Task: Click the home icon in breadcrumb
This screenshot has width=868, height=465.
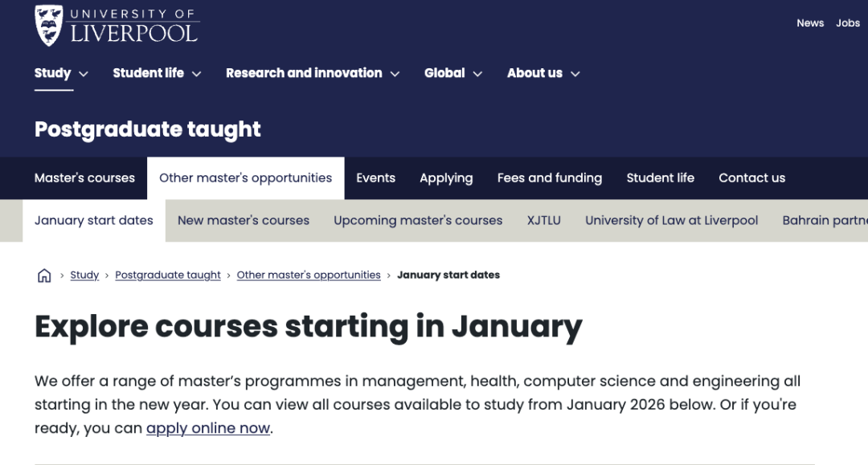Action: [44, 275]
